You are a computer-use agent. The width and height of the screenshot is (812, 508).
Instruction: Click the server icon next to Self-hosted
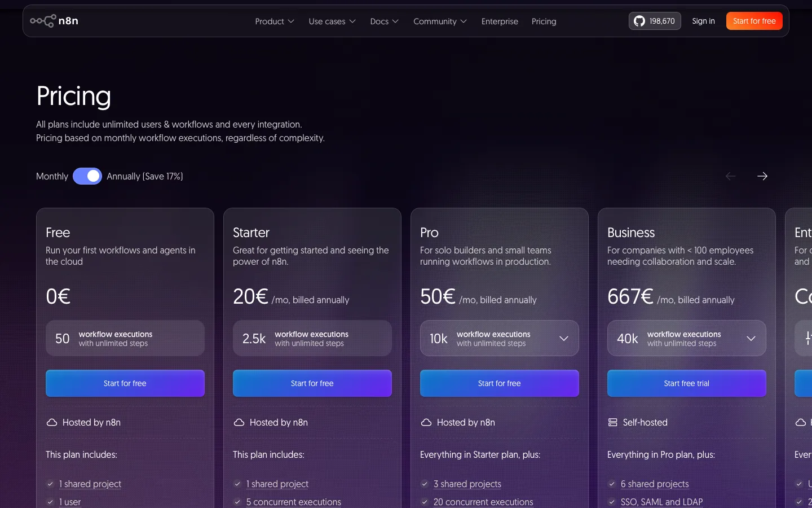click(x=613, y=422)
